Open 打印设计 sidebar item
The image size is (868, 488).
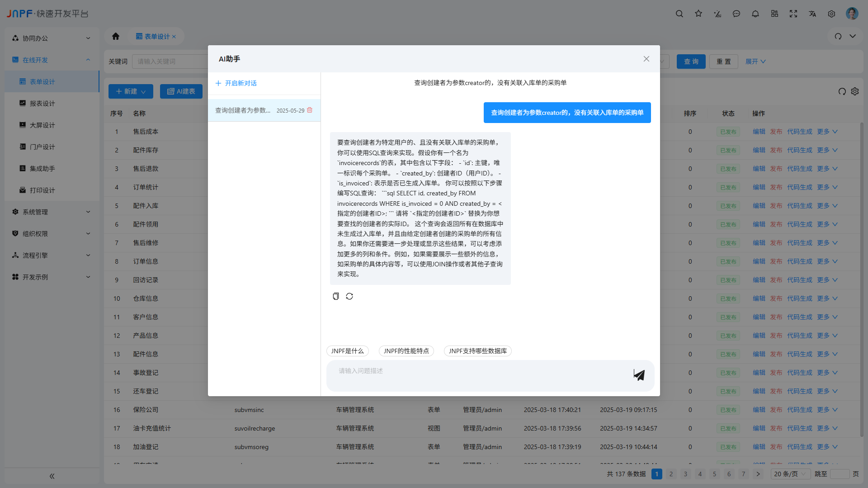51,190
